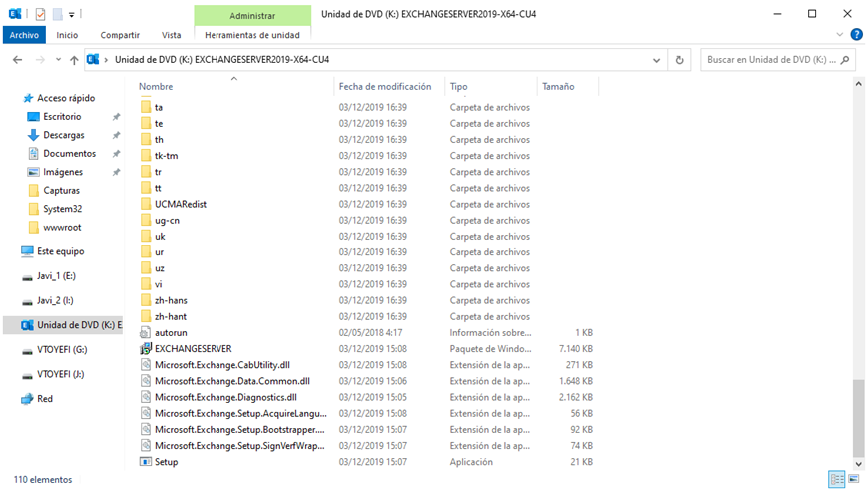Click the New folder quick access icon

coord(57,14)
